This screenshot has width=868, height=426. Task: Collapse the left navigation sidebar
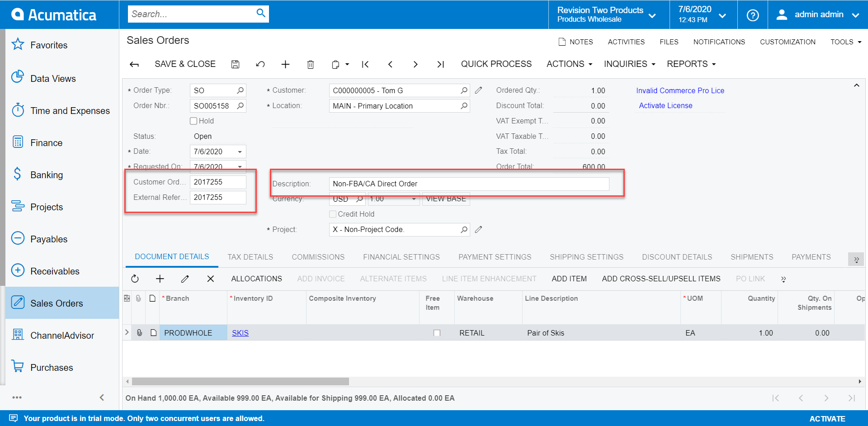tap(102, 398)
